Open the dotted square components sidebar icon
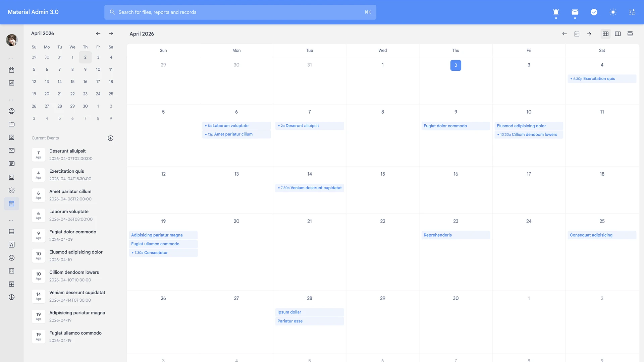 (12, 271)
